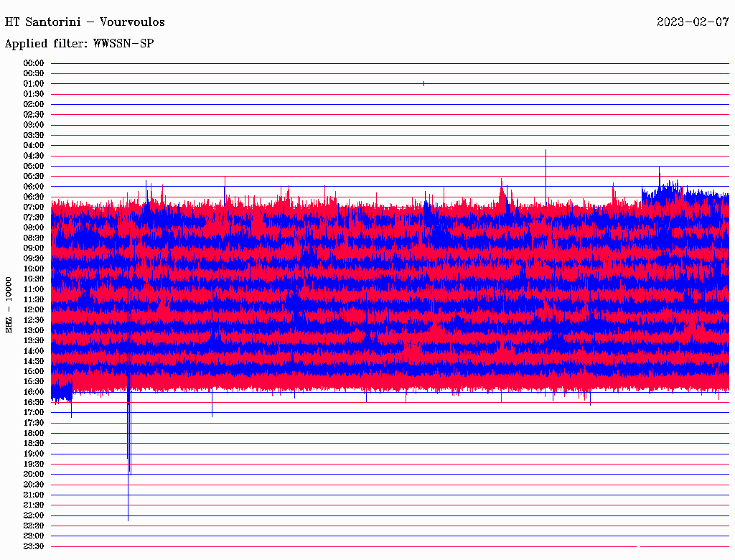Click the 15:30 time label
This screenshot has width=735, height=560.
(x=34, y=382)
